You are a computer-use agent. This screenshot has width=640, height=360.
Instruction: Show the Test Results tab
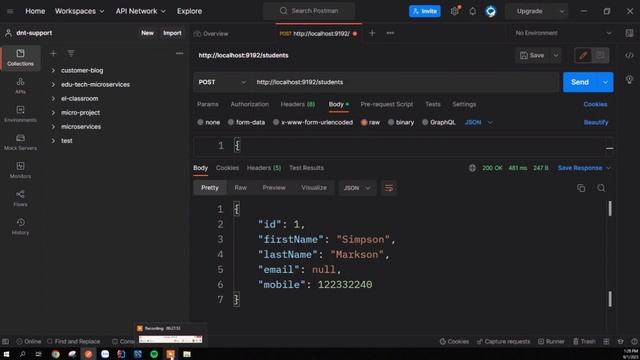tap(306, 168)
